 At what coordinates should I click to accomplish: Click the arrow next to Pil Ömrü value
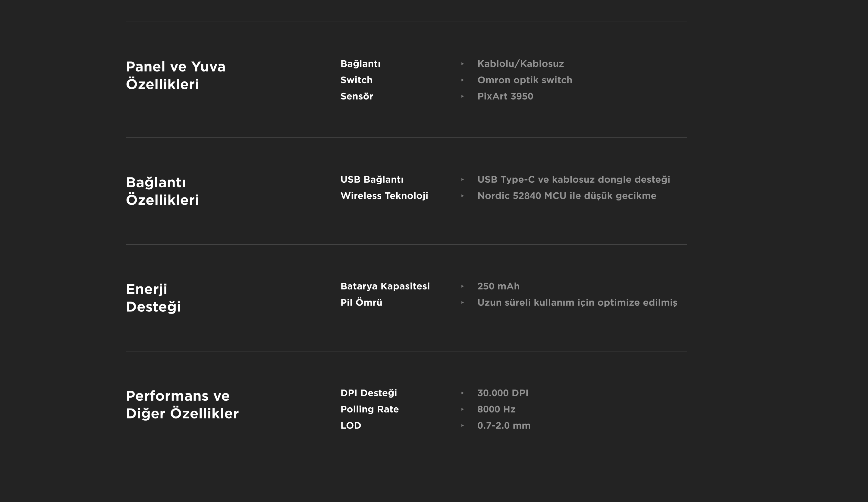[x=462, y=302]
